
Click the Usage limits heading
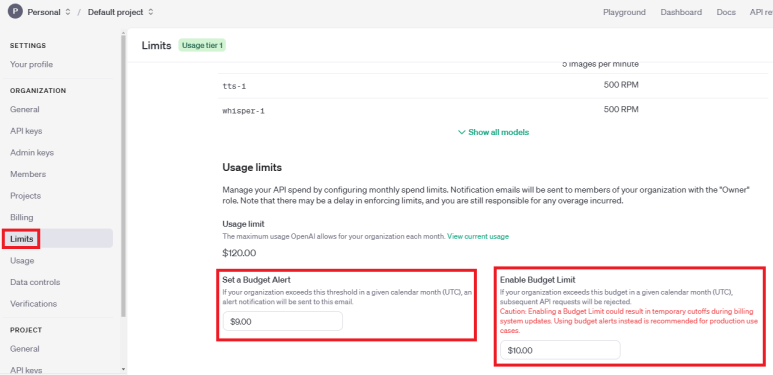tap(252, 168)
